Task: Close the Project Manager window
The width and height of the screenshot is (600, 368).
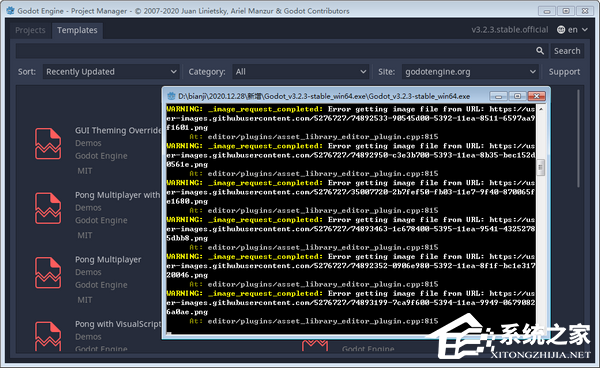Action: [585, 11]
